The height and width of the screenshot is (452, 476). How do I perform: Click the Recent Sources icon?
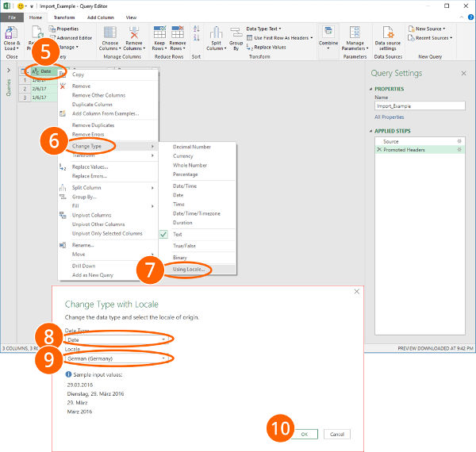pos(411,38)
